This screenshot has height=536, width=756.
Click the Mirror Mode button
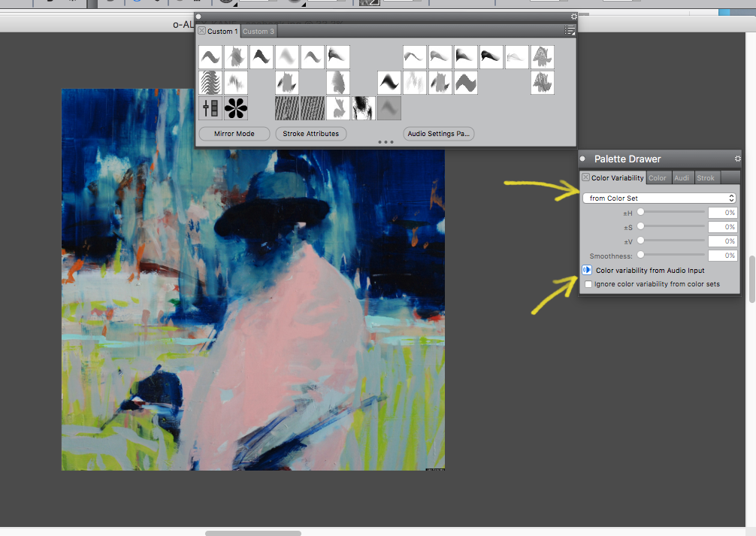click(x=234, y=134)
